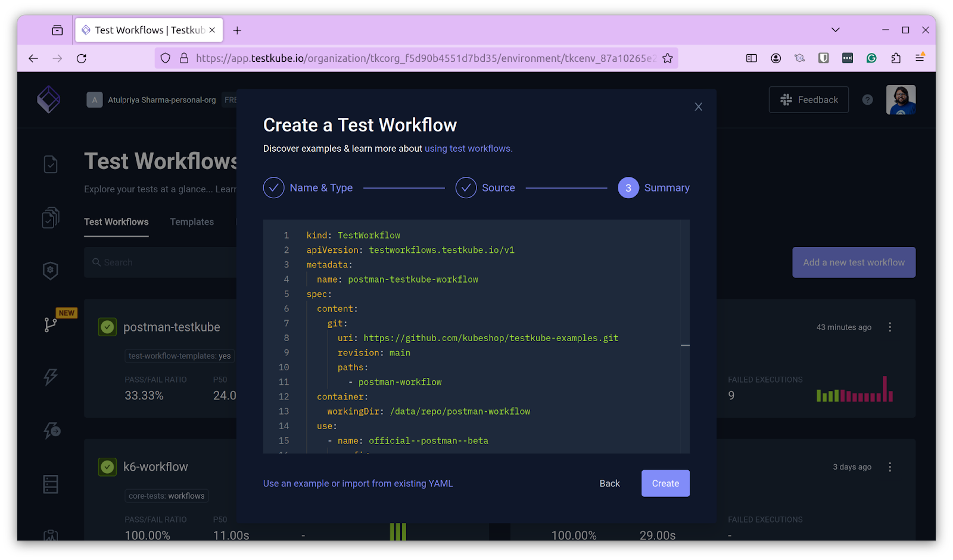953x560 pixels.
Task: Open the extensions puzzle icon
Action: click(x=896, y=58)
